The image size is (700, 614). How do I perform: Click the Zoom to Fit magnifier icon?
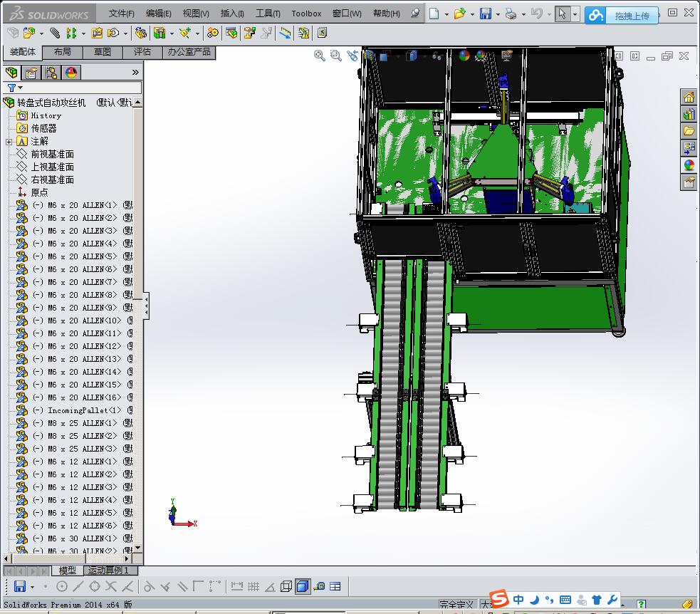click(x=320, y=56)
